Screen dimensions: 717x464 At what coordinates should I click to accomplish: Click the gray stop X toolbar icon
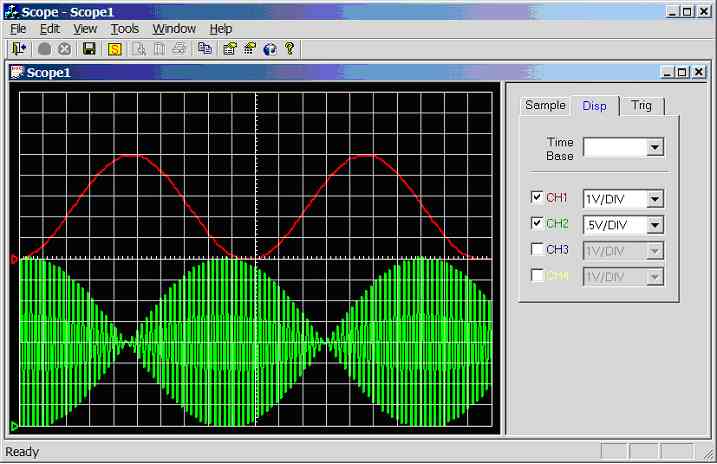[x=64, y=48]
